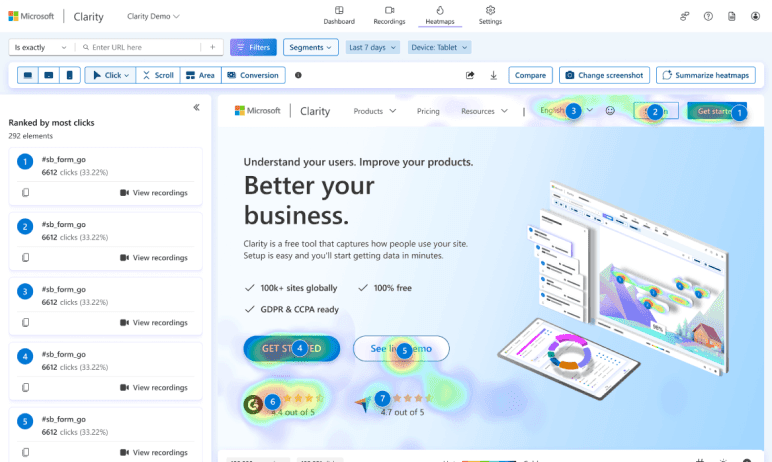Open English language selector in preview

coord(566,110)
